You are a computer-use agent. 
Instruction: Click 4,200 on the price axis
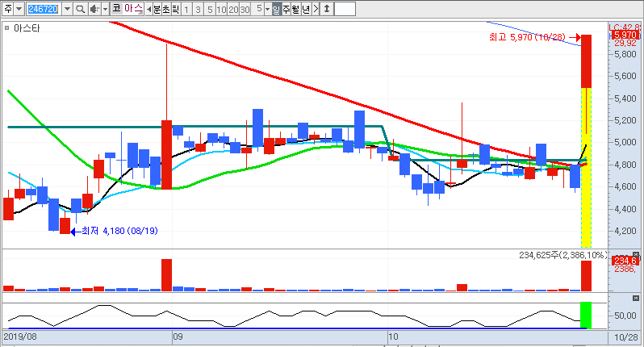(x=625, y=231)
